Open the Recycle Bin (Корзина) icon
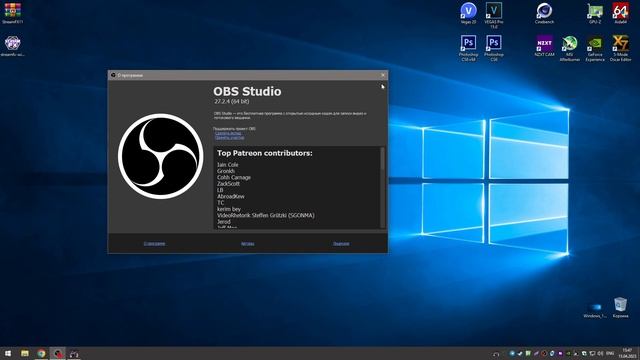The height and width of the screenshot is (360, 640). tap(620, 307)
